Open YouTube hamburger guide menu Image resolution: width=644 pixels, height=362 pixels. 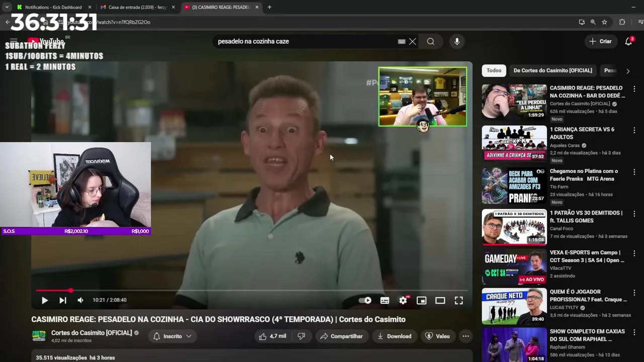coord(14,41)
